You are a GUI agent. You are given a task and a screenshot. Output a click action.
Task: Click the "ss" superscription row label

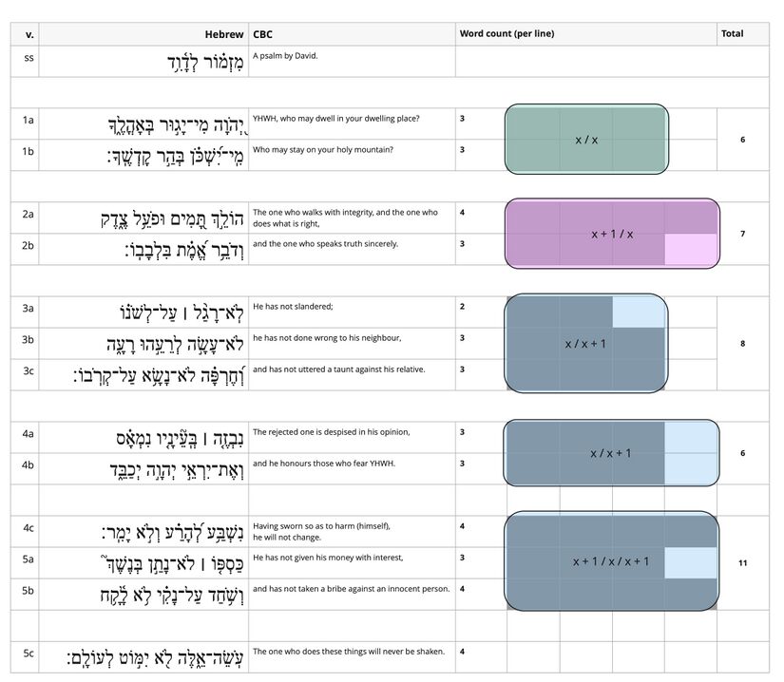[29, 57]
